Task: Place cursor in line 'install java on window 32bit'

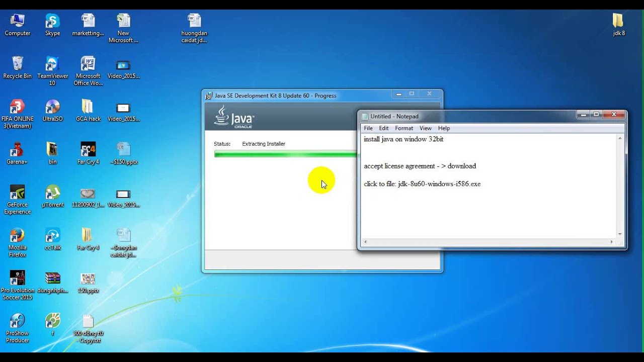Action: pos(404,139)
